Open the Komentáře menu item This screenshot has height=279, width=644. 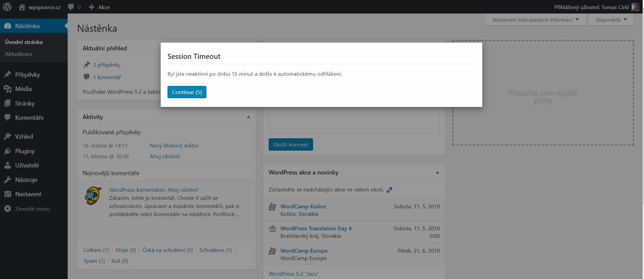pyautogui.click(x=34, y=117)
